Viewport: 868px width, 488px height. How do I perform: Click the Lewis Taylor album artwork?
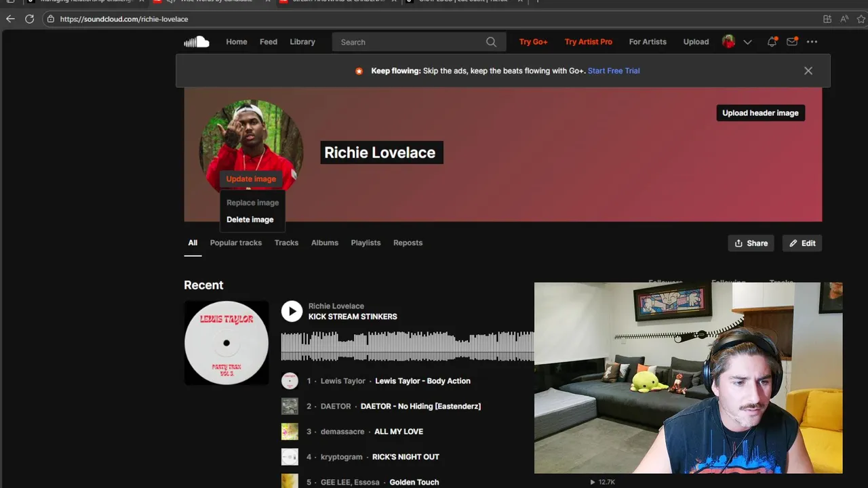click(x=226, y=343)
